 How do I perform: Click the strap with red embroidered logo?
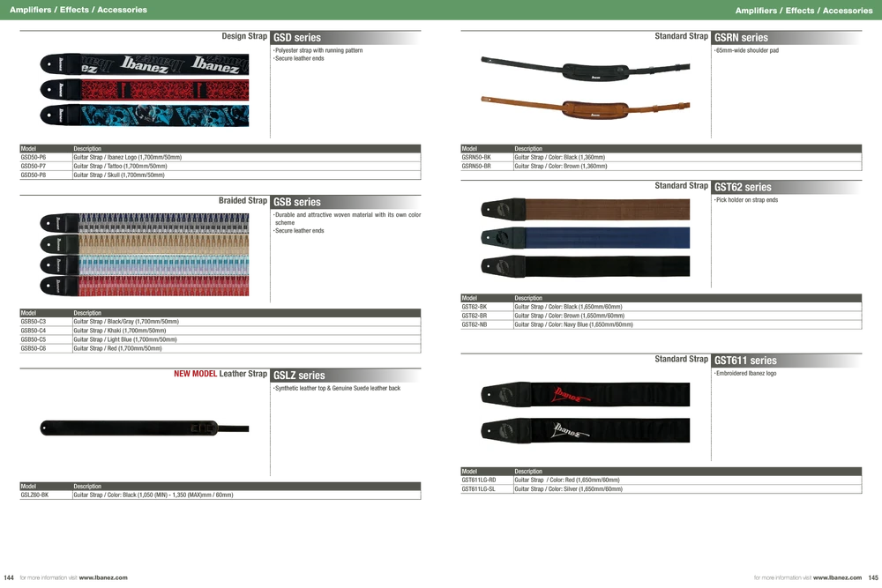pyautogui.click(x=586, y=394)
